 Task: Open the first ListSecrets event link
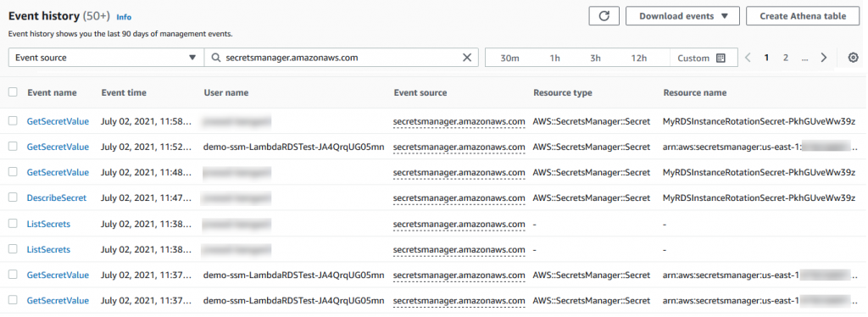(x=48, y=224)
